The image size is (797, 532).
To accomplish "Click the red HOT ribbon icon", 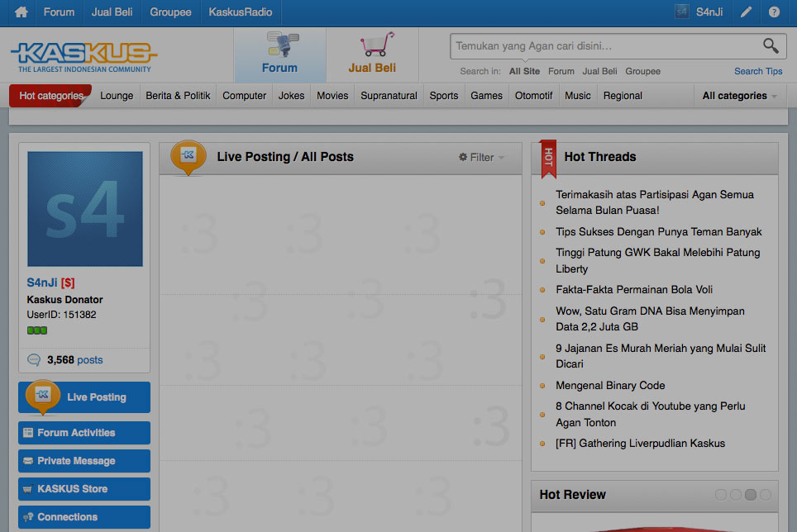I will coord(548,159).
